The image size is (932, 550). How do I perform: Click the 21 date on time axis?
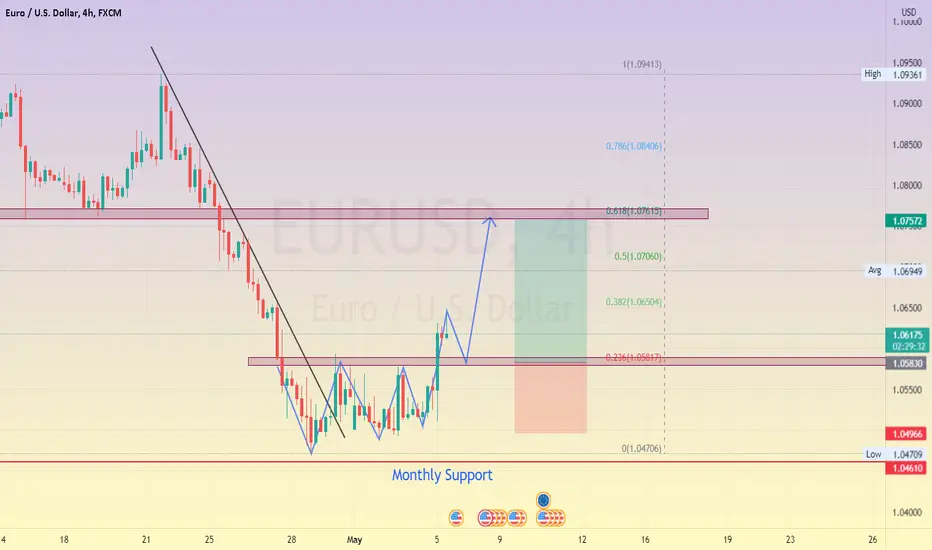(x=146, y=540)
